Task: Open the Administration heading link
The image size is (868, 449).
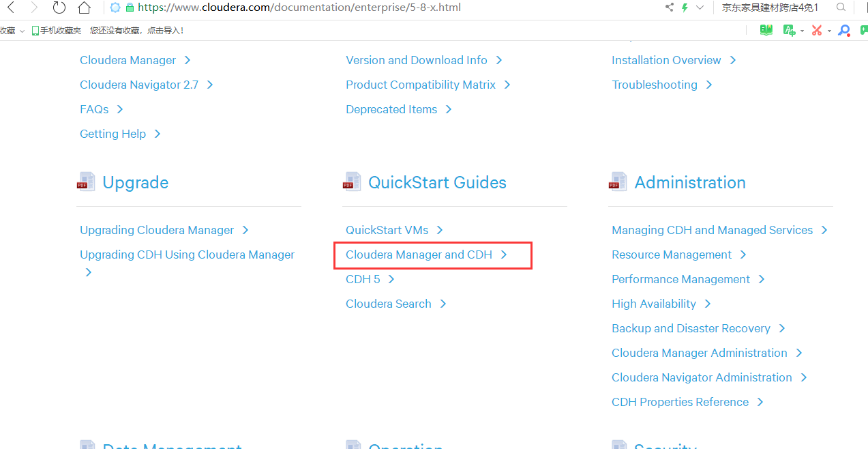Action: coord(690,182)
